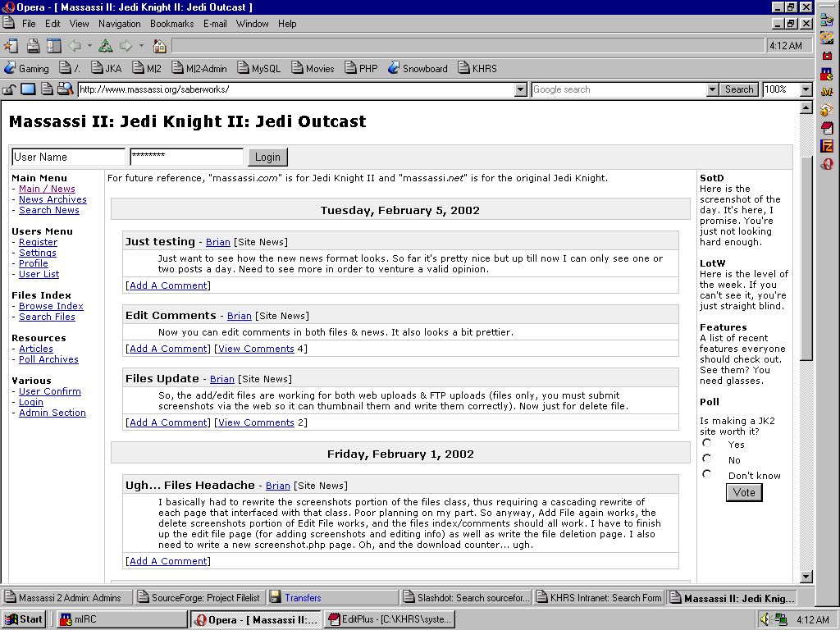Screen dimensions: 840x630
Task: Open the EditPlus notepad icon in side bar
Action: (x=827, y=127)
